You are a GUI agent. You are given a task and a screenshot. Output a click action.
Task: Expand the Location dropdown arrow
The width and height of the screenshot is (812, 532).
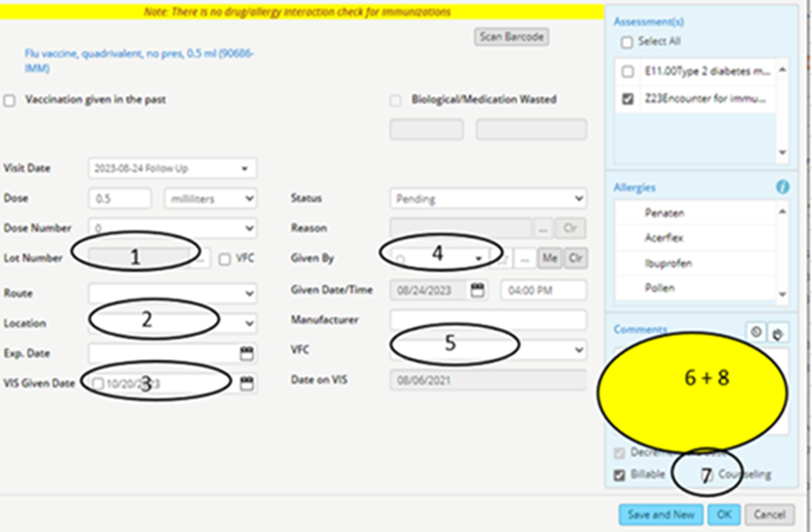pyautogui.click(x=249, y=324)
